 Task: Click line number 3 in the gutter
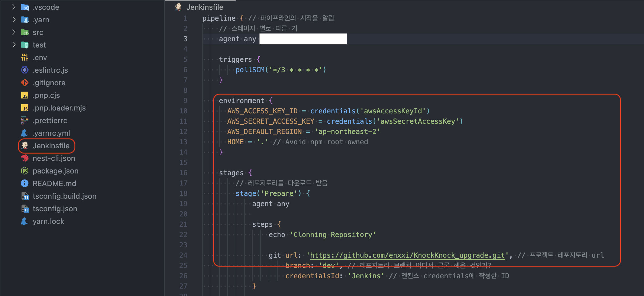(x=185, y=39)
